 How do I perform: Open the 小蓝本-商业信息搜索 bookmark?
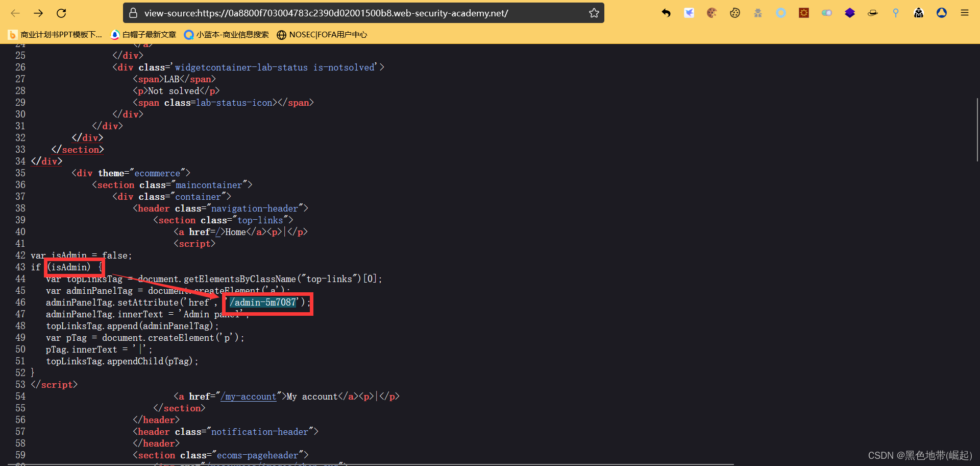tap(226, 35)
